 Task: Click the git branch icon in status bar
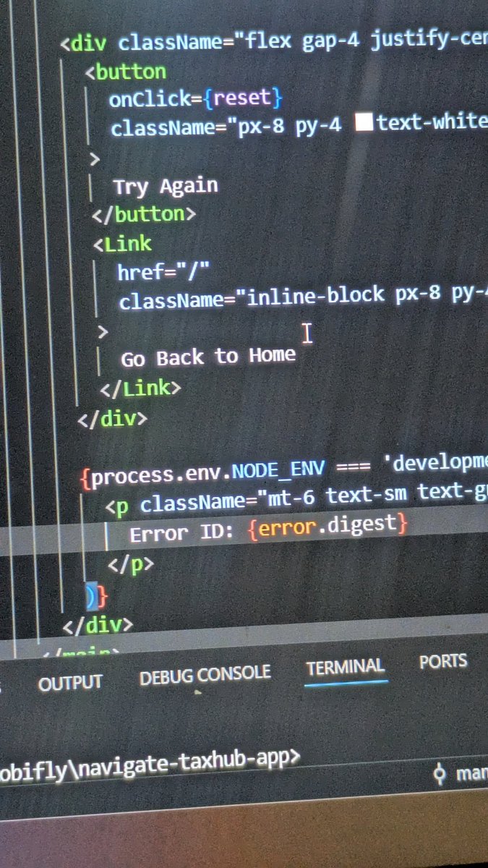click(x=439, y=773)
